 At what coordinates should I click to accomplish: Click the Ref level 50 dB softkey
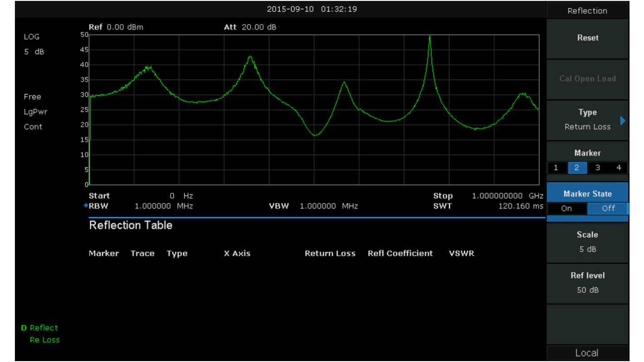click(587, 283)
